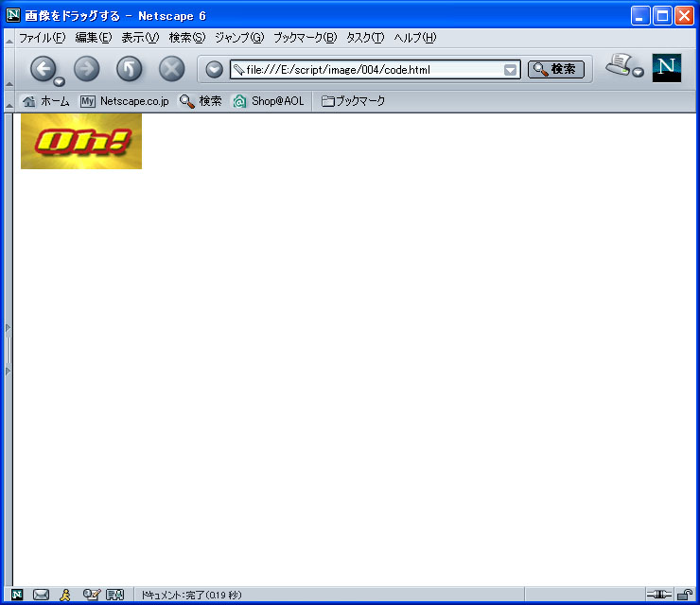Click the Oh! image on the page
The image size is (700, 605).
pos(81,141)
